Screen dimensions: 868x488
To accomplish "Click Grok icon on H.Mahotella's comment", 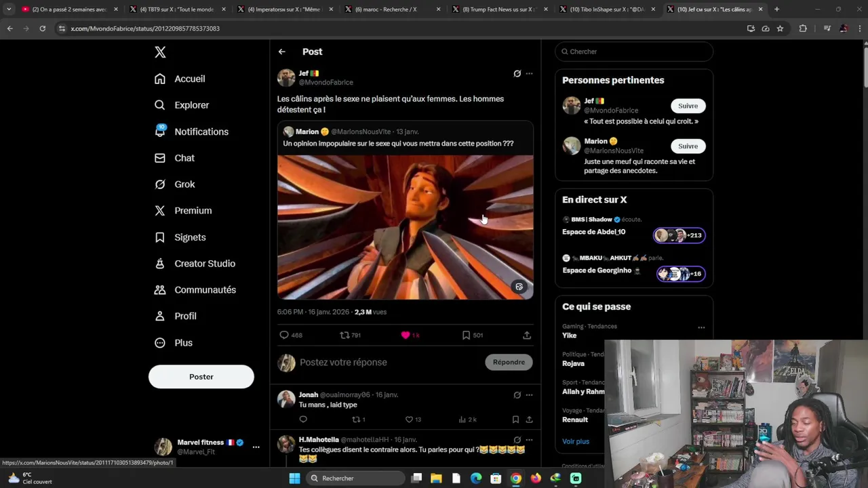I will [x=517, y=440].
